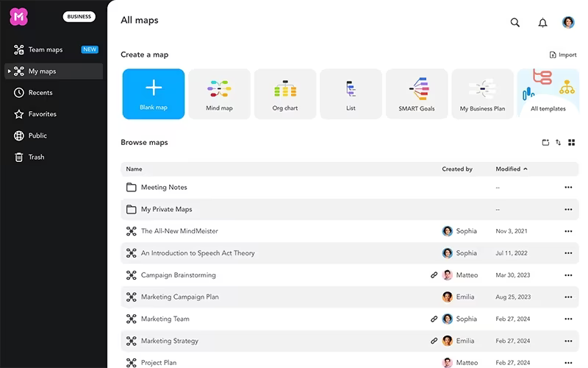Click the Import icon
Image resolution: width=588 pixels, height=368 pixels.
pos(553,54)
